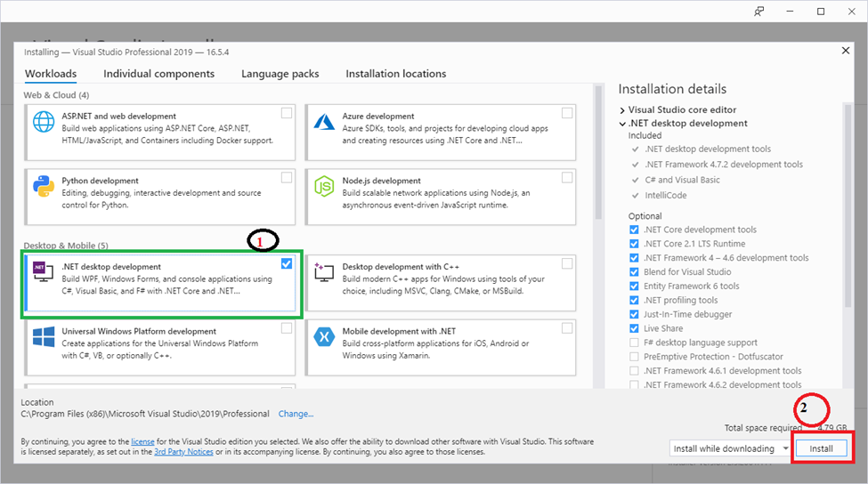Expand Visual Studio core editor section

coord(622,110)
